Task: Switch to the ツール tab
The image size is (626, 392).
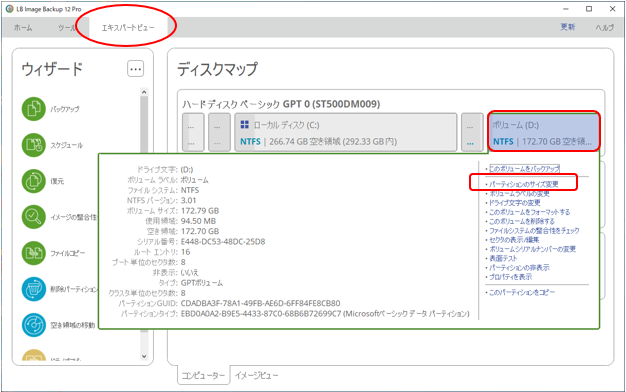Action: 66,28
